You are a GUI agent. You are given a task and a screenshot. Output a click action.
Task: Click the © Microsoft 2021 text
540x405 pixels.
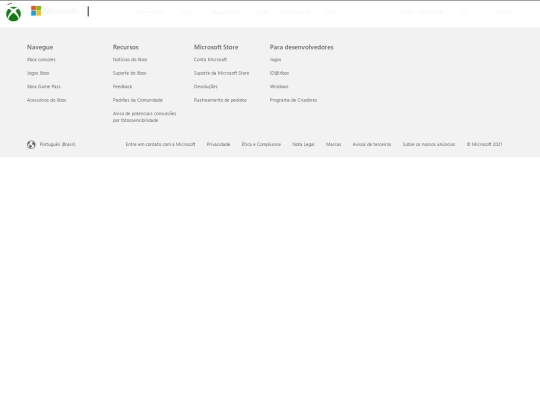tap(485, 144)
